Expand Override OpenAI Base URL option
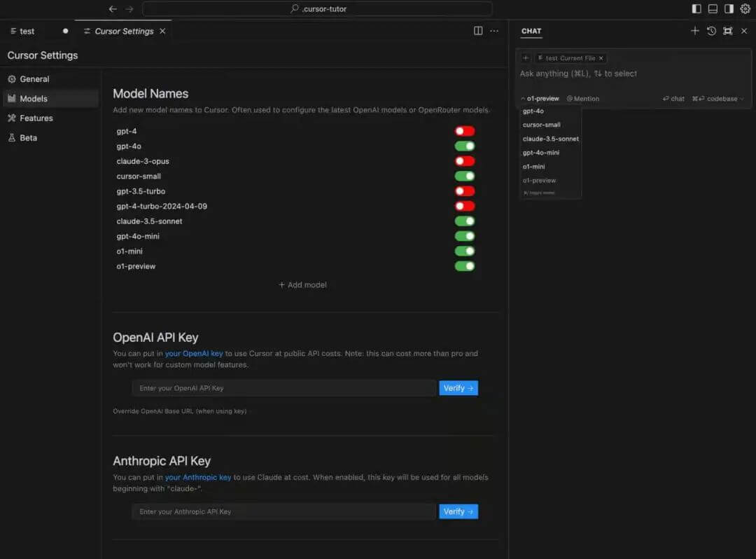This screenshot has width=756, height=559. [179, 411]
